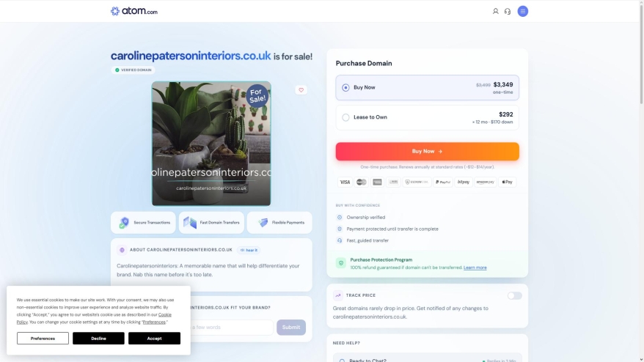Click the Payment protected until transfer text
The image size is (644, 362).
(x=392, y=229)
